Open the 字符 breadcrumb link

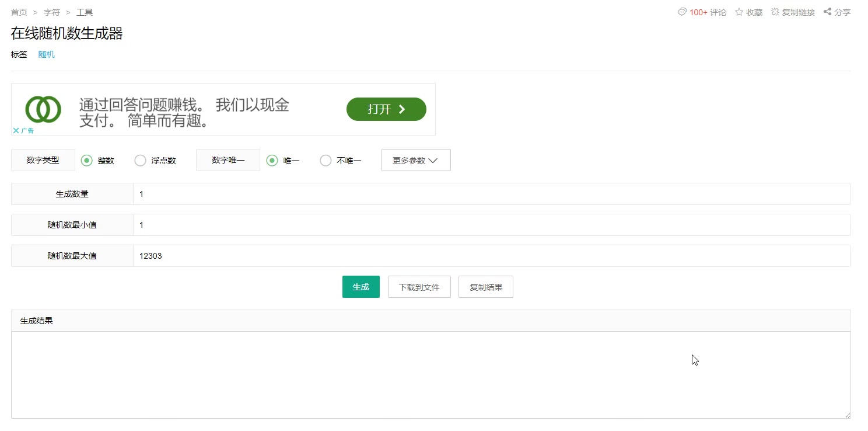(x=52, y=12)
